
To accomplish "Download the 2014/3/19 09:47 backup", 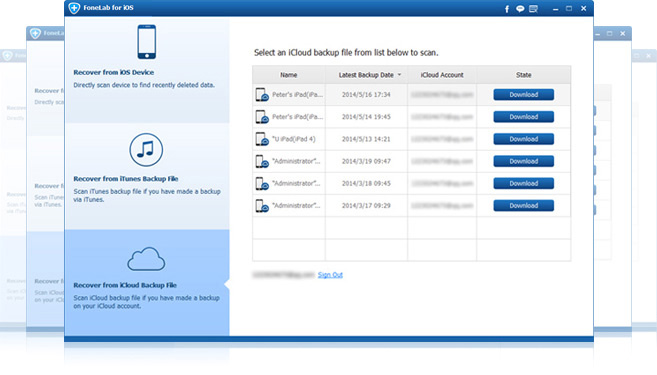I will pos(523,161).
